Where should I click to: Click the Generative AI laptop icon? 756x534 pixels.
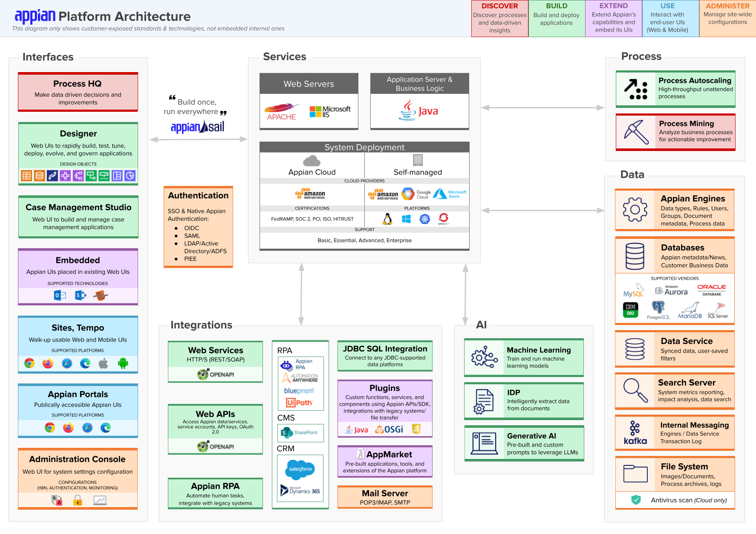tap(485, 443)
